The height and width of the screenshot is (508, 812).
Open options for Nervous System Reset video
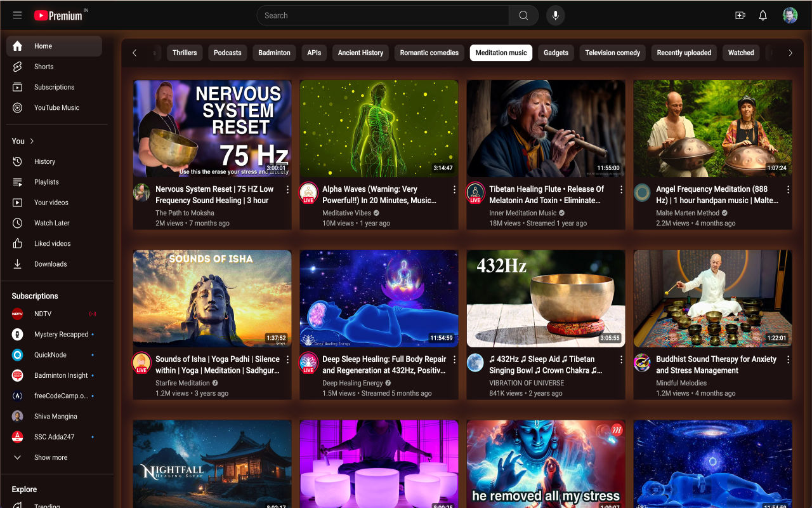coord(287,190)
